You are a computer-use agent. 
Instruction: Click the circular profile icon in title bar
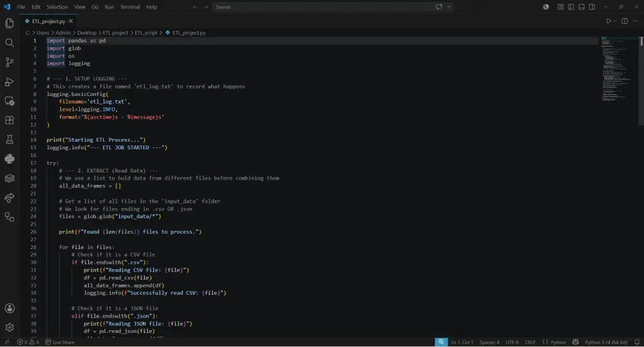[546, 7]
